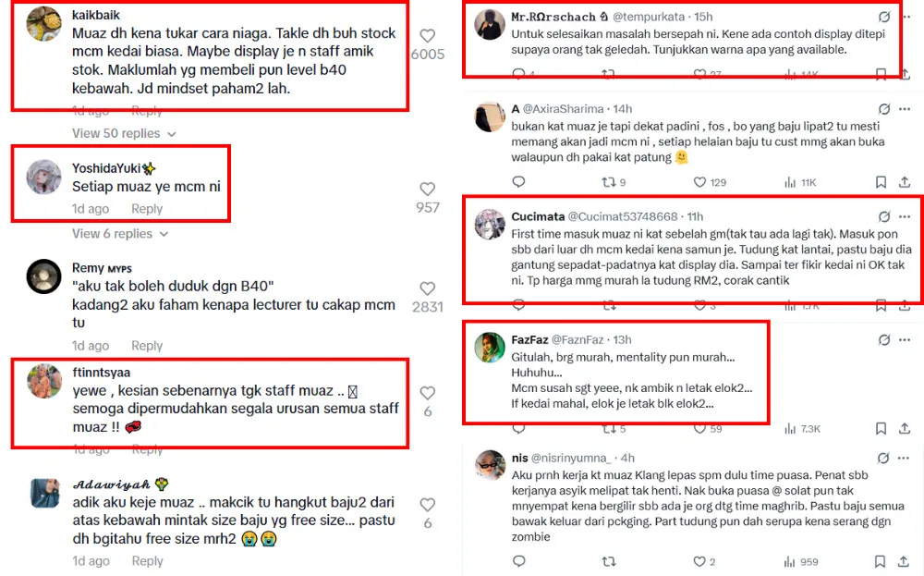Bookmark the AxiraSharima tweet
The image size is (924, 576).
pyautogui.click(x=880, y=182)
